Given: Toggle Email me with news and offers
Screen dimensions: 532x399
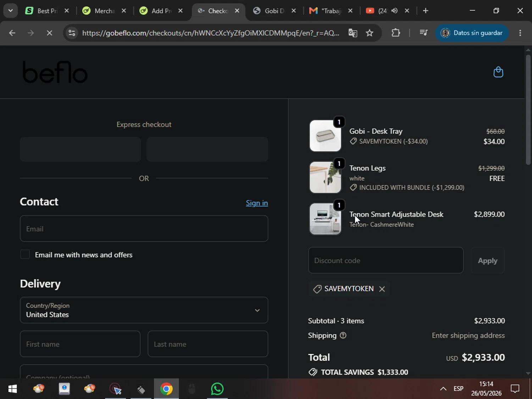Looking at the screenshot, I should (x=25, y=254).
